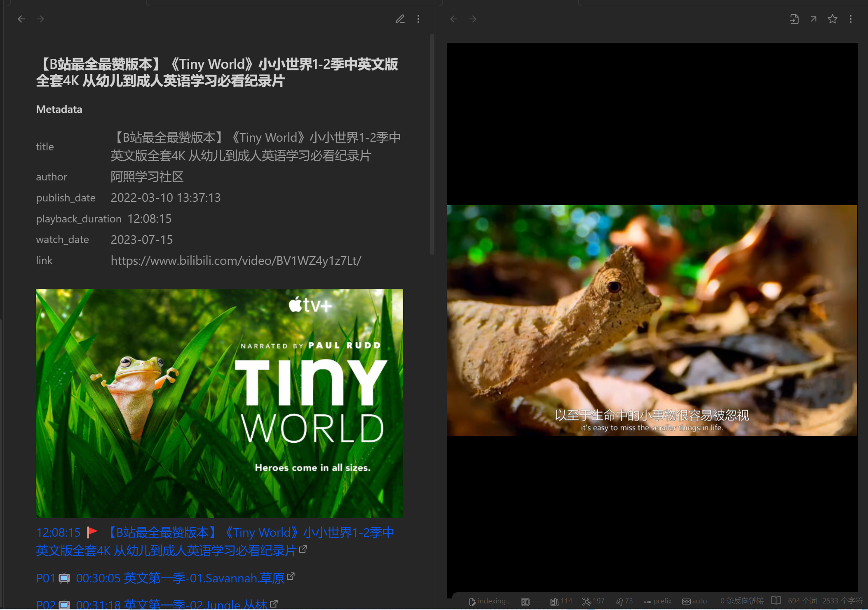The image size is (868, 610).
Task: Toggle keyboard auto mode in status bar
Action: coord(694,601)
